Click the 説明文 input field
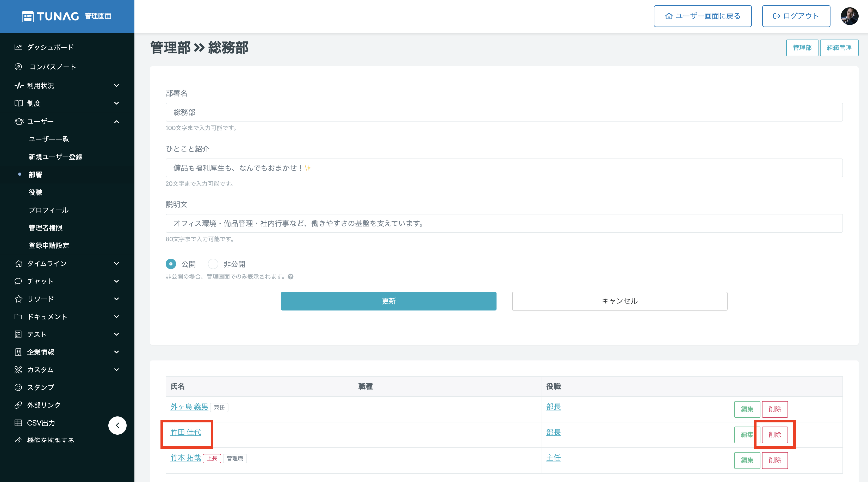Viewport: 868px width, 482px height. tap(504, 223)
